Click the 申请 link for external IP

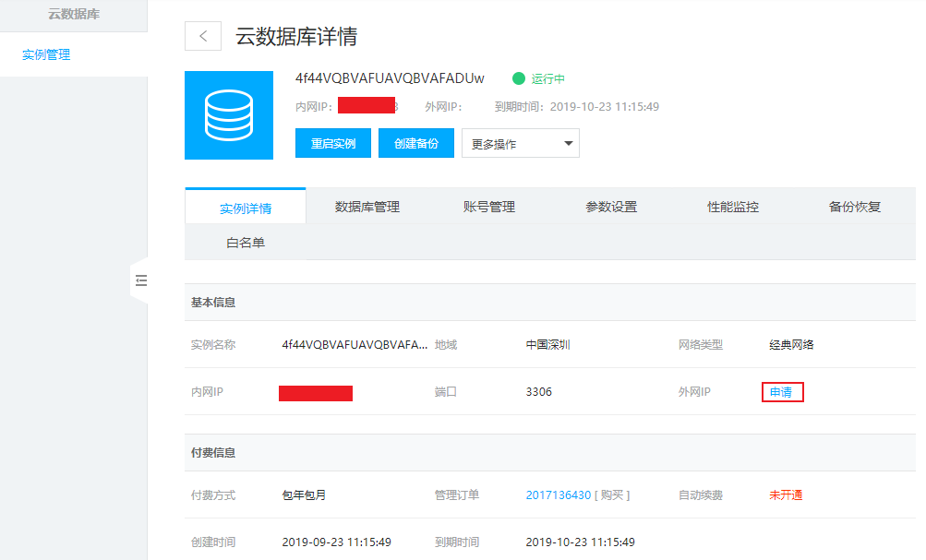pyautogui.click(x=781, y=392)
